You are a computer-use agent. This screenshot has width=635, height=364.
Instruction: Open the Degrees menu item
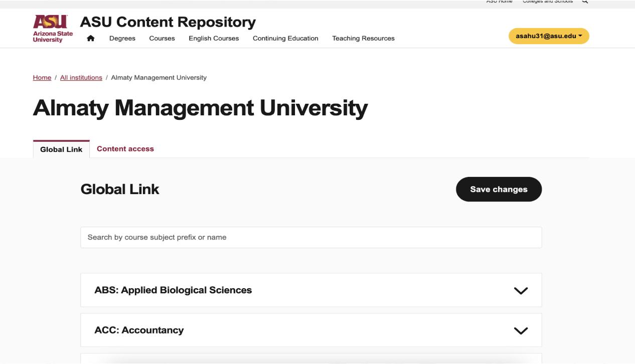[122, 38]
